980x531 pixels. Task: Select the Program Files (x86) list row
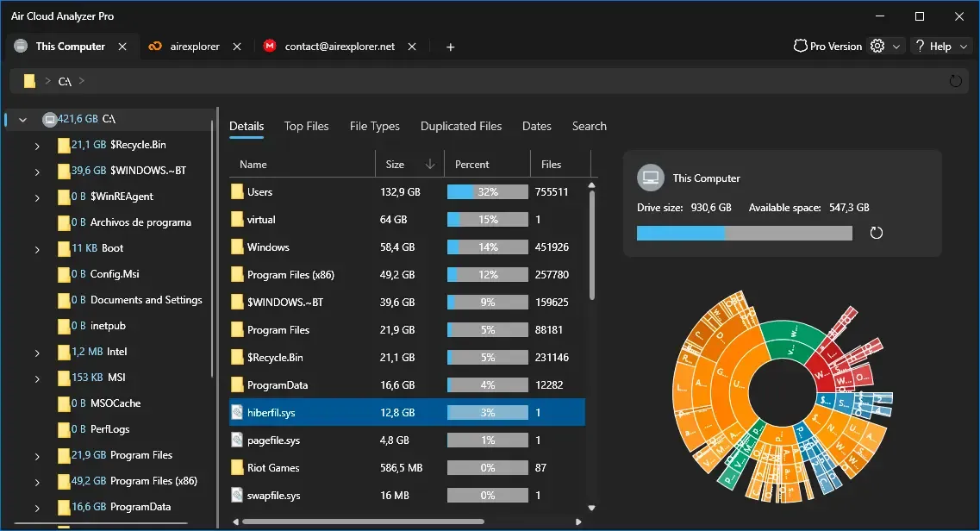[x=407, y=274]
